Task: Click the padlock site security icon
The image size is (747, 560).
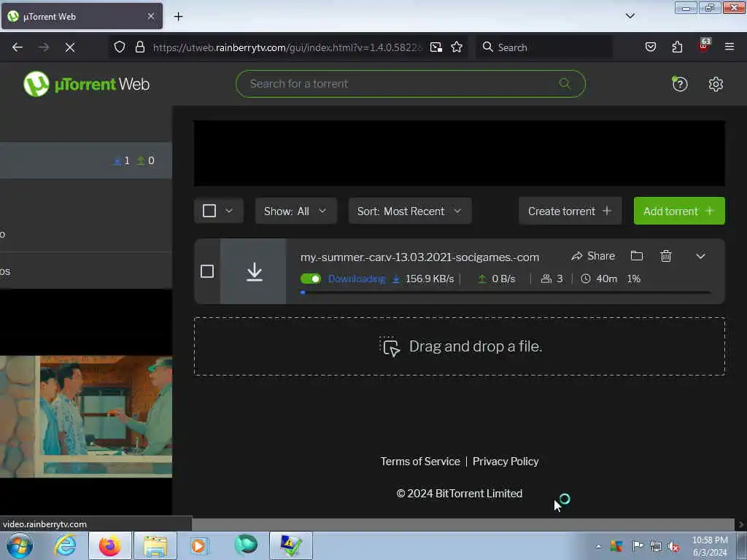Action: pos(139,47)
